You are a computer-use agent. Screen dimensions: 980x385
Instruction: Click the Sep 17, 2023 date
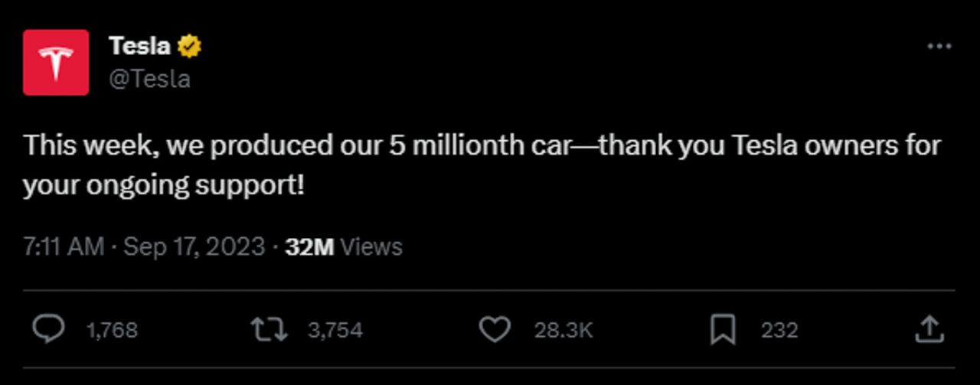tap(194, 247)
